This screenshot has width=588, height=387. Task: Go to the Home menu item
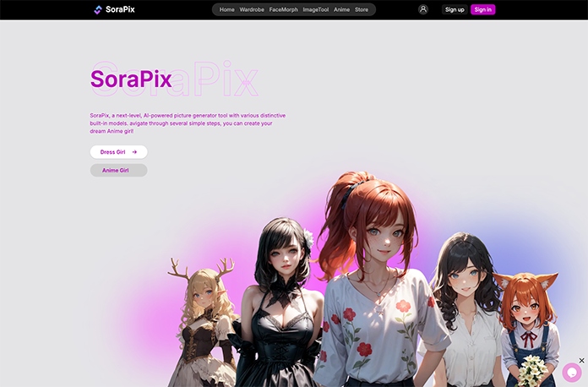pos(227,10)
